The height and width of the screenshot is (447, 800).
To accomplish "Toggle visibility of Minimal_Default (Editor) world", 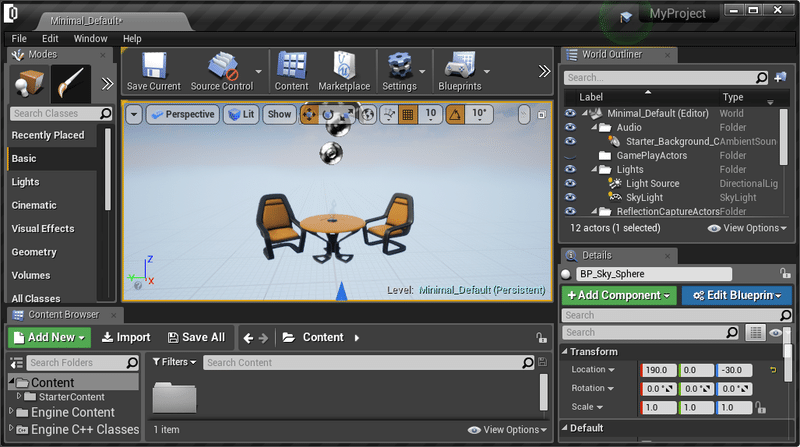I will 570,113.
